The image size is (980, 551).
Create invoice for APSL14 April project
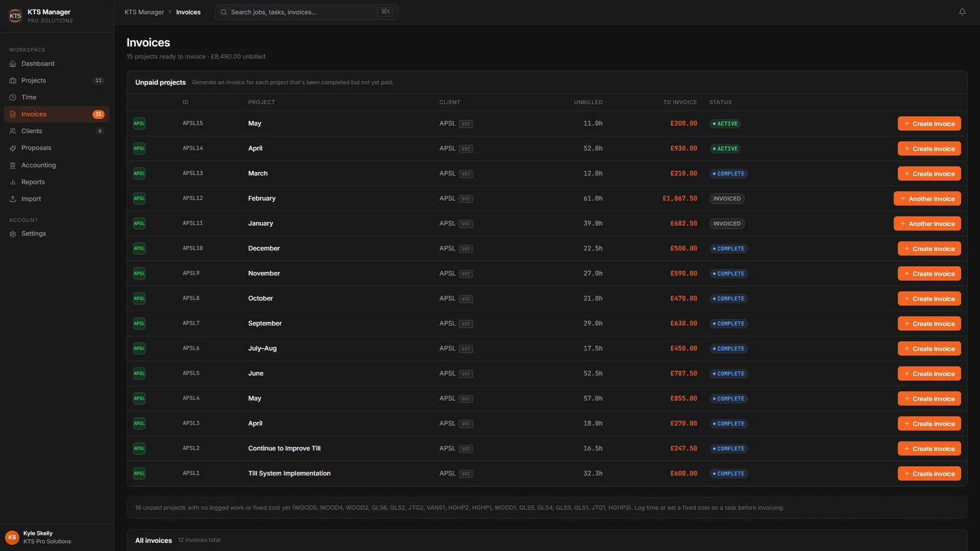pos(929,148)
